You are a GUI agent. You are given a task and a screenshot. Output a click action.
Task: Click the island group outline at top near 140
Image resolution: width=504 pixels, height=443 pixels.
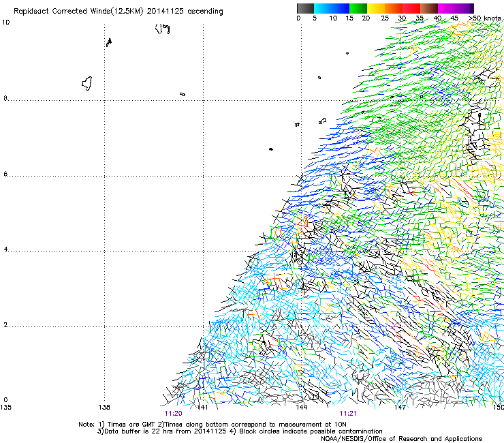point(163,29)
